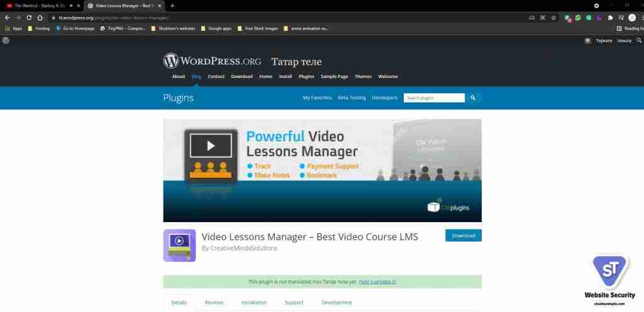This screenshot has height=312, width=644.
Task: Expand the Google apps bookmark folder
Action: point(216,29)
